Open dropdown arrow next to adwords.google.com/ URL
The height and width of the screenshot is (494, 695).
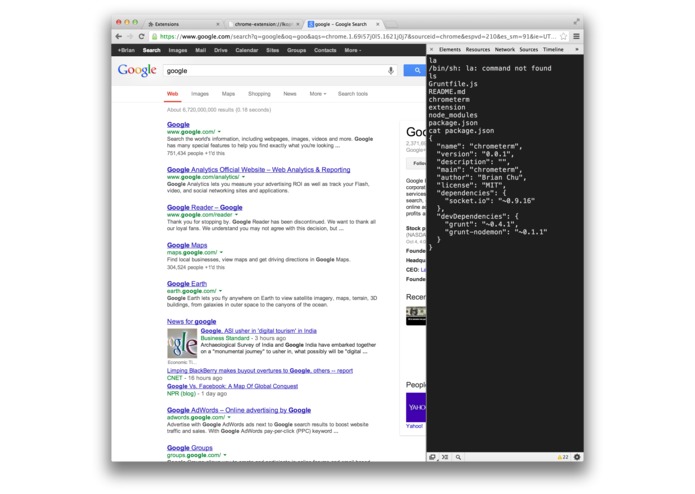point(229,417)
